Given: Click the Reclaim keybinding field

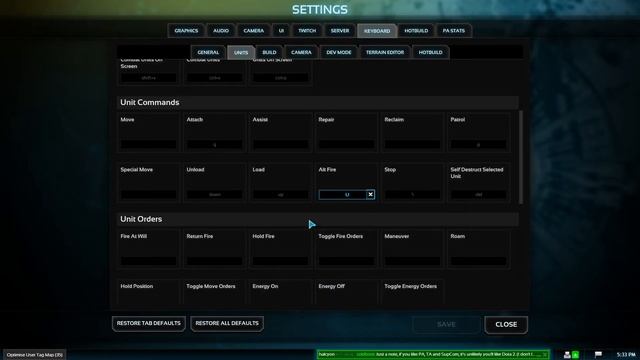Looking at the screenshot, I should [x=413, y=144].
